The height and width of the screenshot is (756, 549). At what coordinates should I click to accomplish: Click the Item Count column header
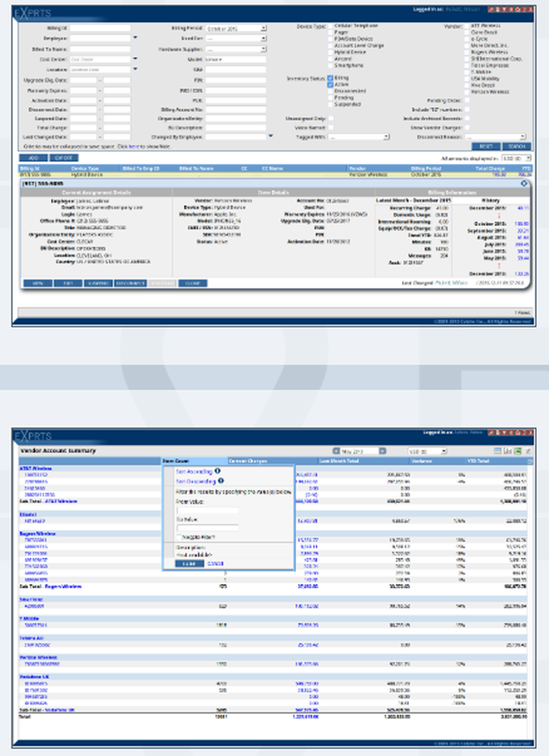[x=194, y=461]
